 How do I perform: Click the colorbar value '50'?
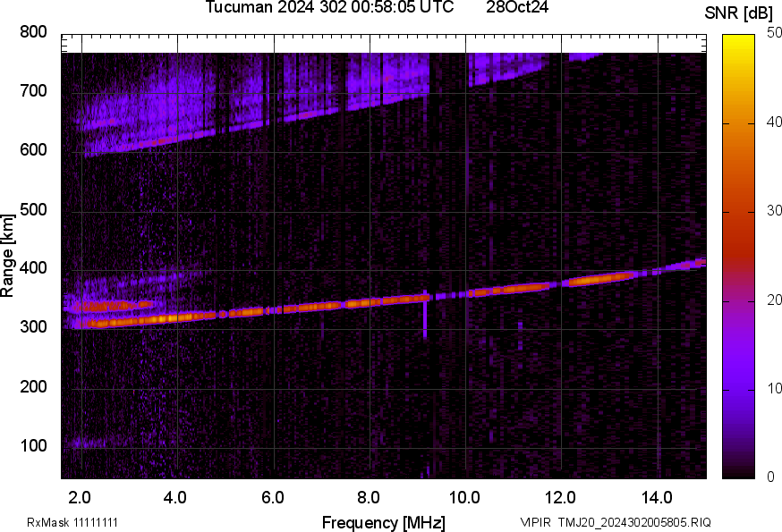pos(775,33)
